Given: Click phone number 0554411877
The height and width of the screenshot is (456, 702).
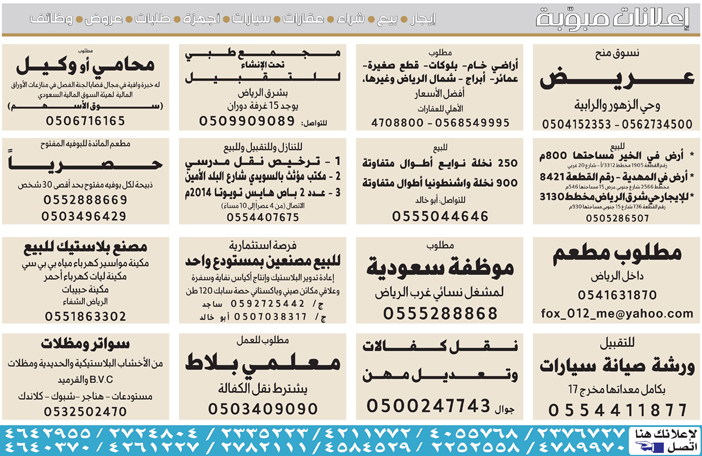Looking at the screenshot, I should pos(617,410).
